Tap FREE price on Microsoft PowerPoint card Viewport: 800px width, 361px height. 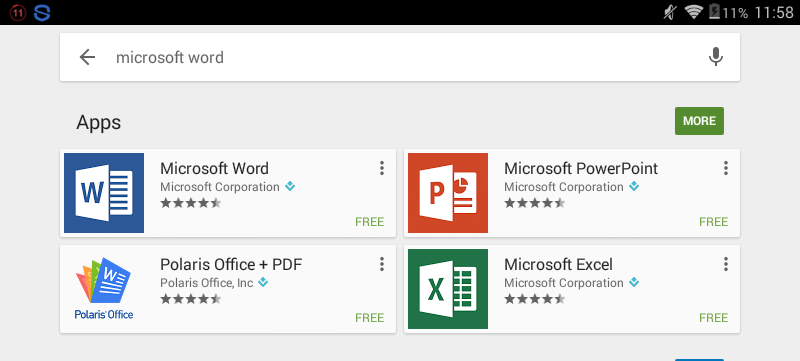[713, 222]
